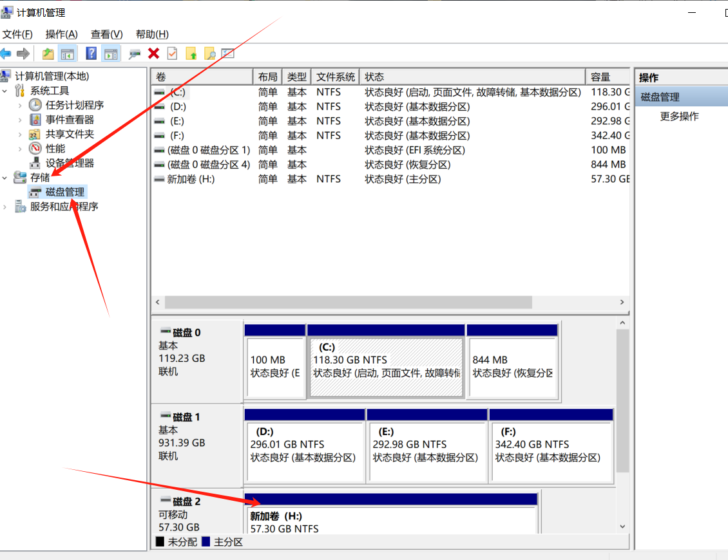Click 更多操作 in the actions pane
The height and width of the screenshot is (560, 728).
[x=679, y=116]
